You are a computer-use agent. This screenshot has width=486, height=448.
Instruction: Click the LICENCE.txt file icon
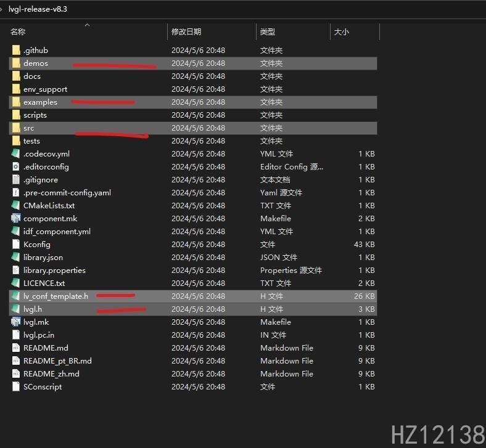[x=16, y=283]
